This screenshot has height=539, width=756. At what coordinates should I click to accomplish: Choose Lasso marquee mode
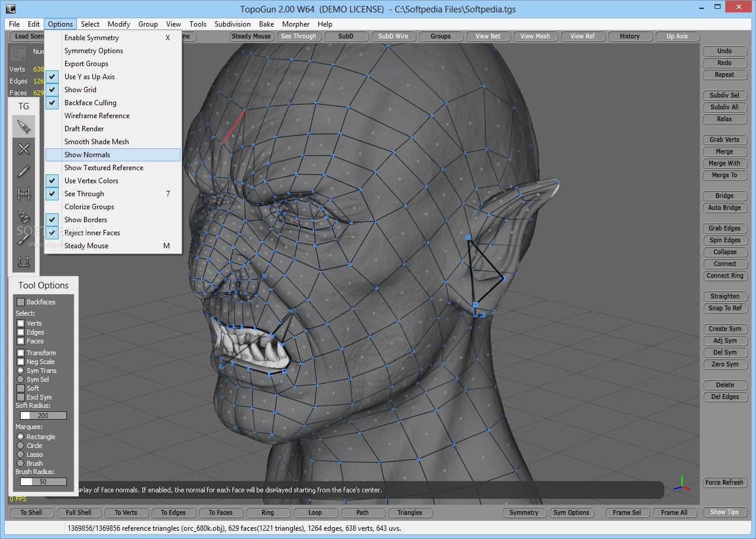(x=21, y=454)
